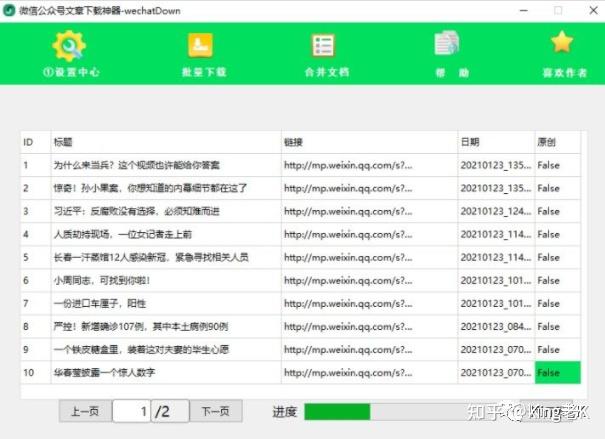Open the 帮助 help icon
This screenshot has height=439, width=605.
pos(447,45)
